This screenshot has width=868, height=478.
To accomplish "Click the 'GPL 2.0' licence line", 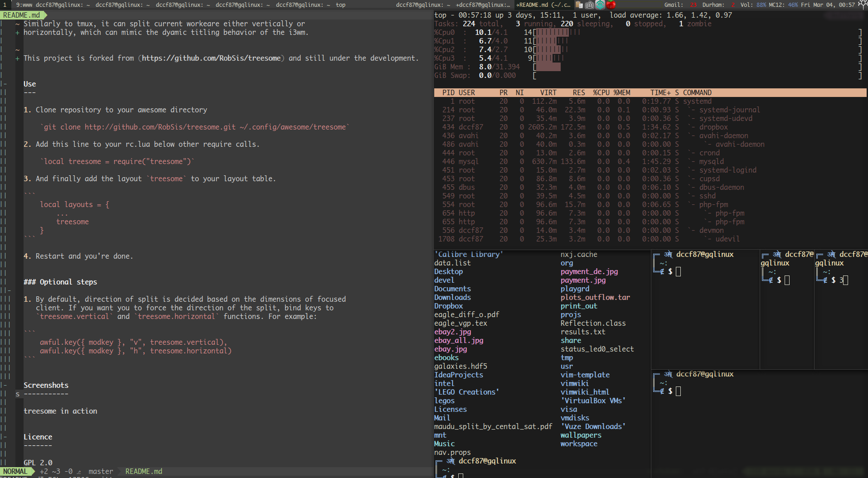I will (38, 463).
